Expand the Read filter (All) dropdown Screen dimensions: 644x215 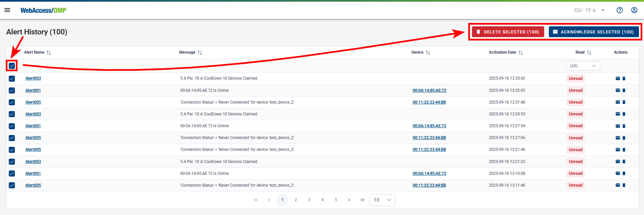point(583,66)
